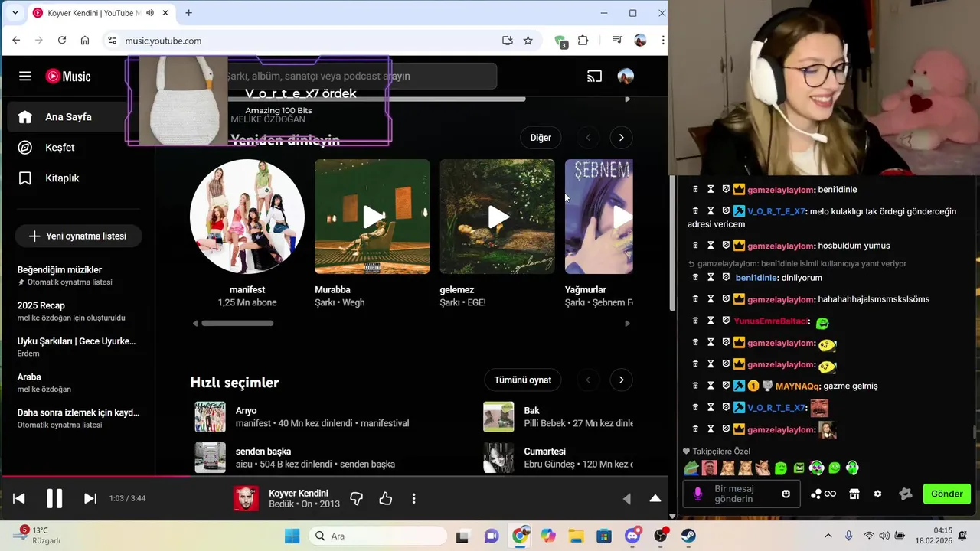
Task: Open the Uyku Şarkıları playlist
Action: point(77,347)
